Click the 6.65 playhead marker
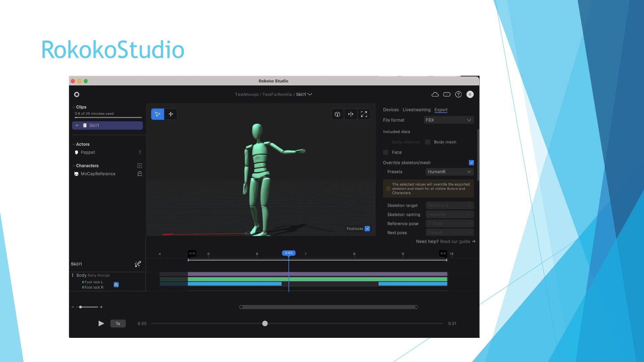 (289, 253)
